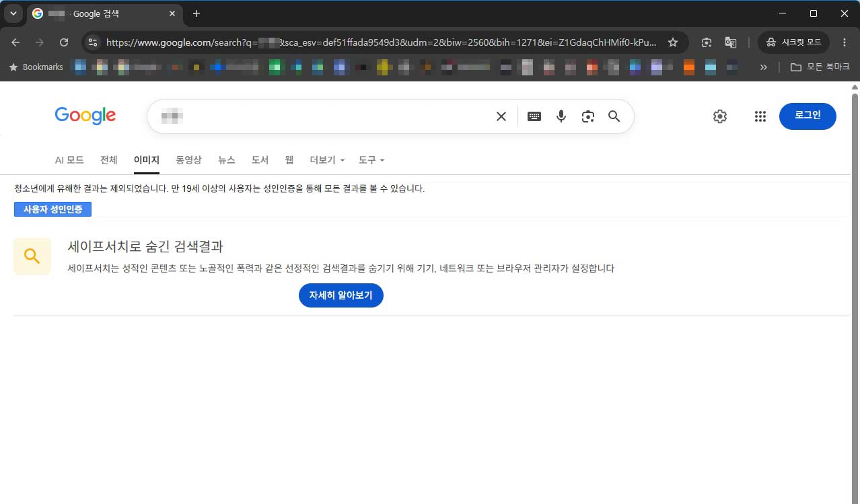
Task: Click the 시크릿 모드 incognito indicator
Action: [794, 42]
